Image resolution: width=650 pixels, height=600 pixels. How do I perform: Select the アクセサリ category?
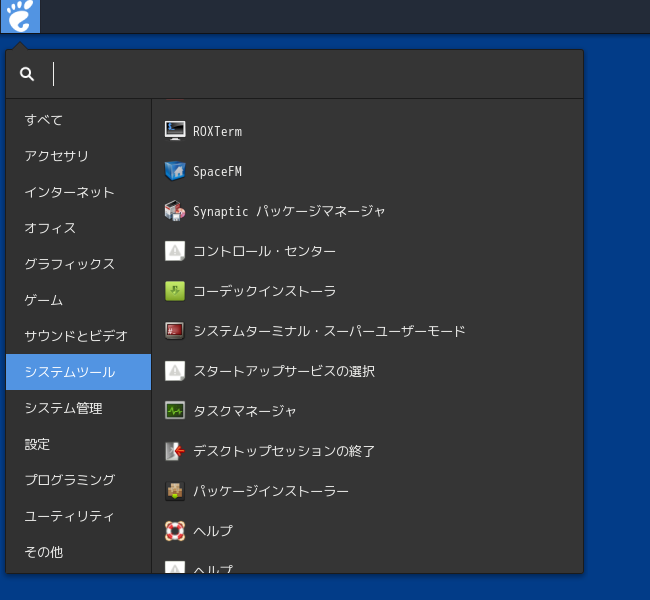tap(78, 156)
